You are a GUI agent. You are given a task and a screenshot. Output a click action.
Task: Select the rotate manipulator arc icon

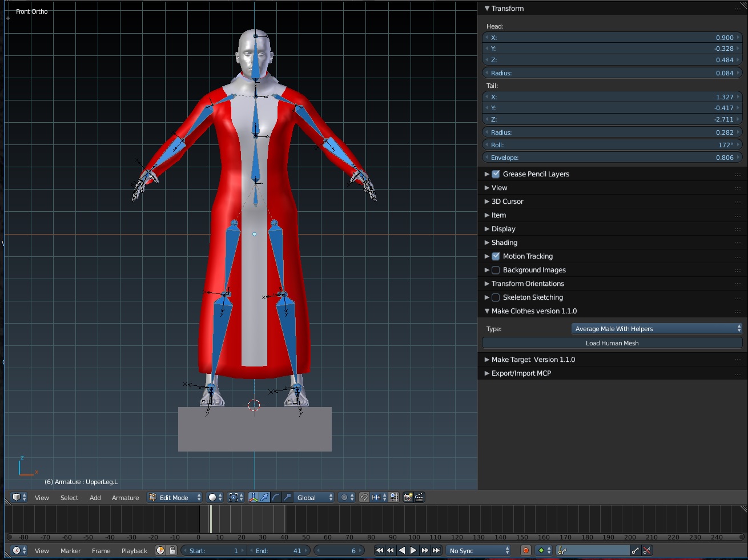276,497
